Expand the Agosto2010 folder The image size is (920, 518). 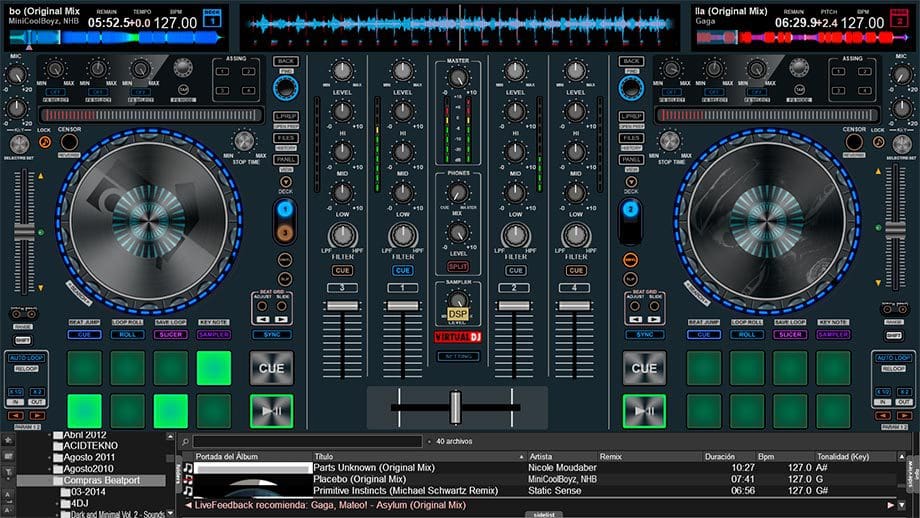(49, 469)
